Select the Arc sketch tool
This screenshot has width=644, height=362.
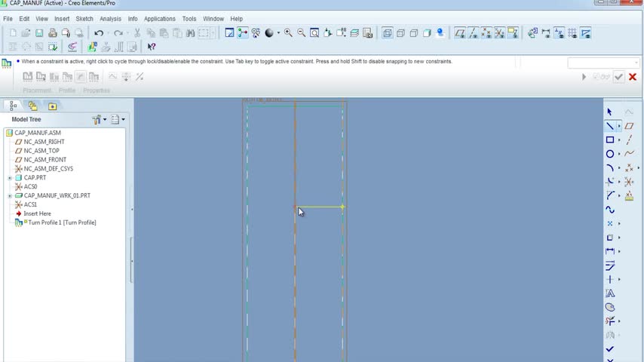pos(610,168)
